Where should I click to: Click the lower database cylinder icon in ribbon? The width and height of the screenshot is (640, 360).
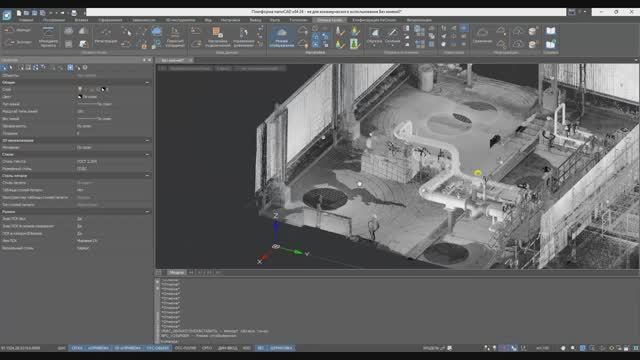click(x=533, y=43)
